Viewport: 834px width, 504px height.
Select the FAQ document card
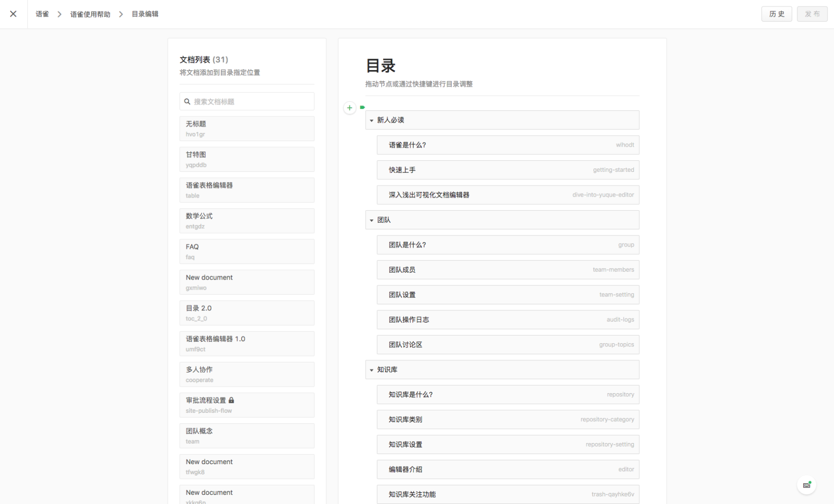[247, 251]
